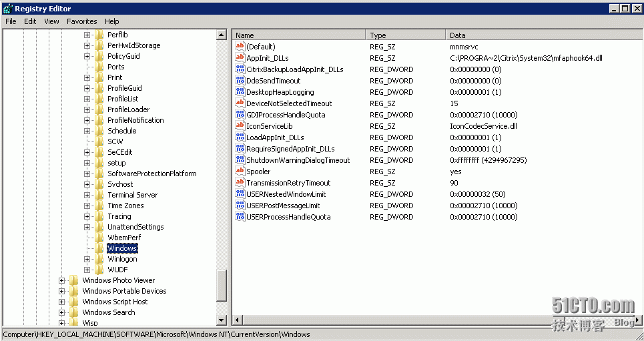644x341 pixels.
Task: Expand the Time Zones key
Action: (x=87, y=206)
